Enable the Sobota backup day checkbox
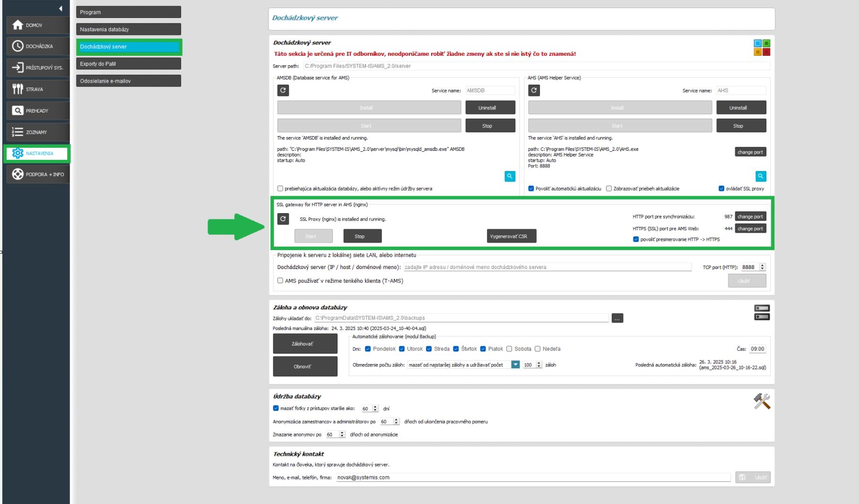The height and width of the screenshot is (504, 859). point(509,349)
